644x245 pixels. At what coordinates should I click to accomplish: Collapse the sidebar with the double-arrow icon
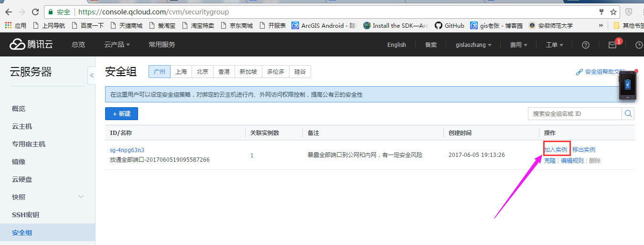click(x=92, y=76)
